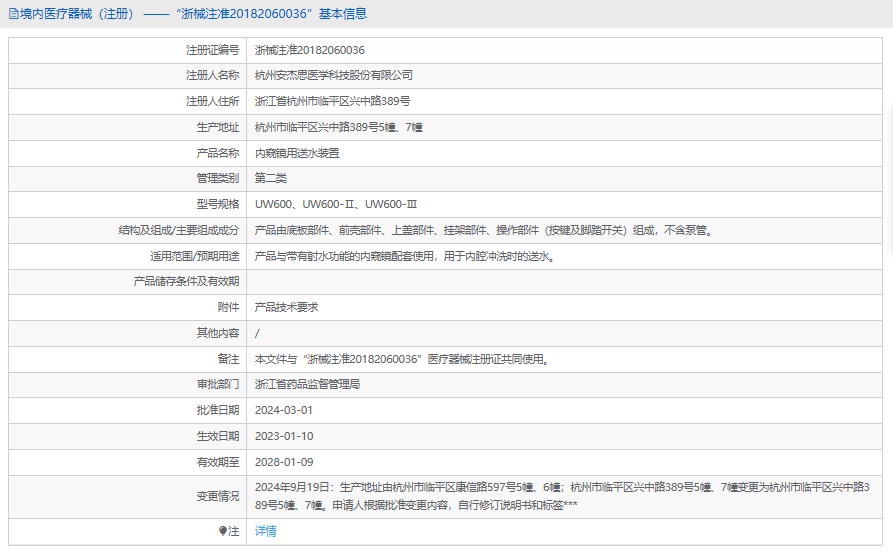Click the 管理类别 row label
893x552 pixels.
pos(218,178)
